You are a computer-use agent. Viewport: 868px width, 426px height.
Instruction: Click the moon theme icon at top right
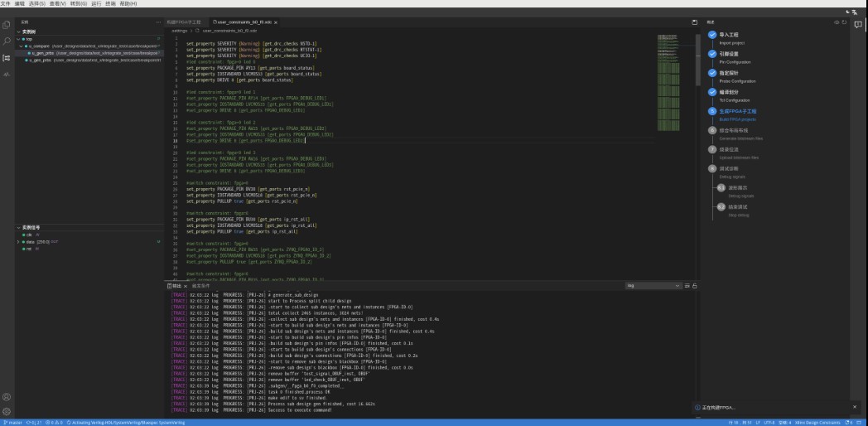pyautogui.click(x=848, y=12)
